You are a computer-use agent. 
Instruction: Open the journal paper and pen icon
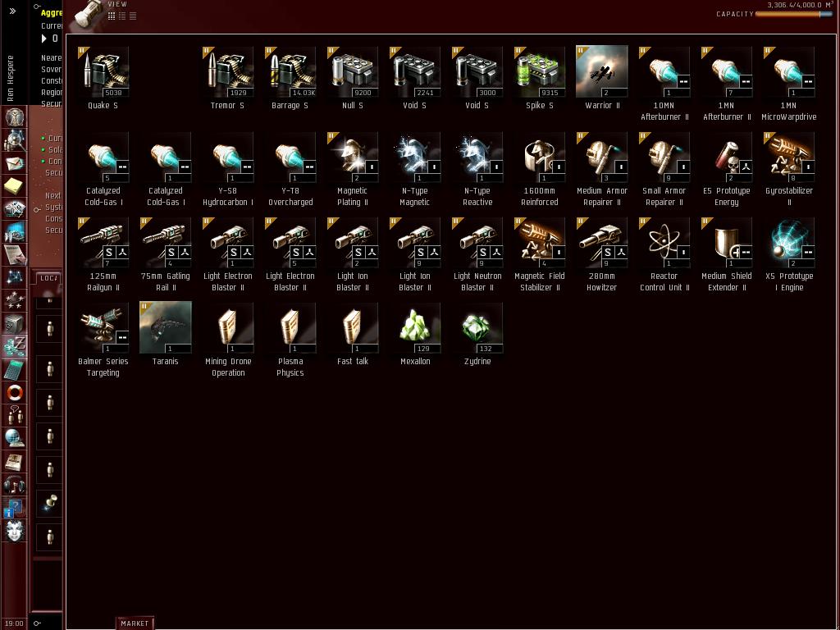tap(15, 255)
